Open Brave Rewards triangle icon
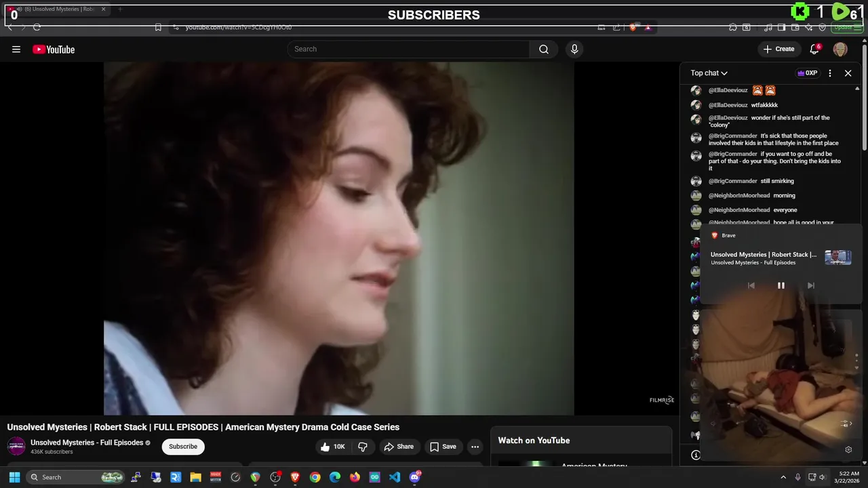This screenshot has height=488, width=868. (x=648, y=27)
